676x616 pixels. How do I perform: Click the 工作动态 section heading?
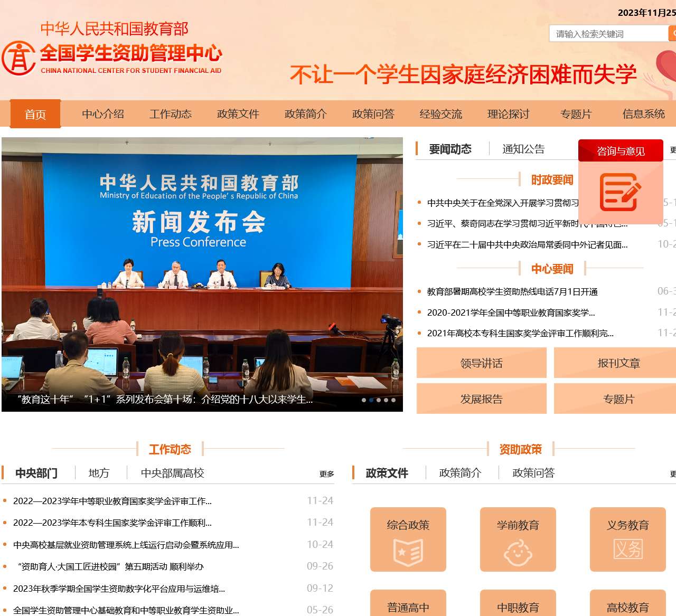click(170, 450)
